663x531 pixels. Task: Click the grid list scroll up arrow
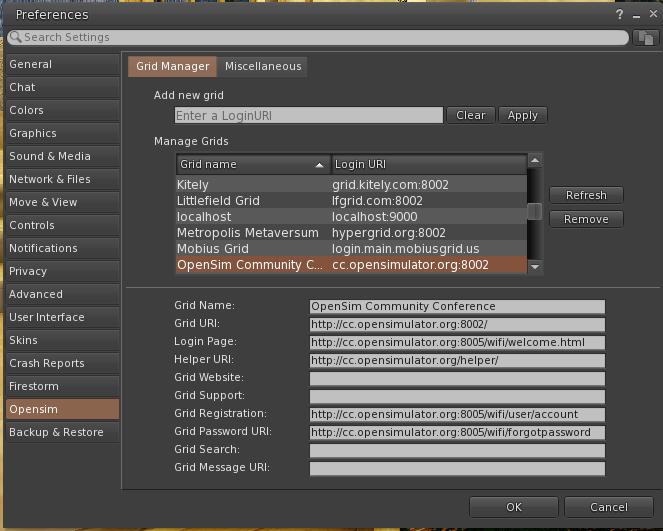[x=535, y=160]
